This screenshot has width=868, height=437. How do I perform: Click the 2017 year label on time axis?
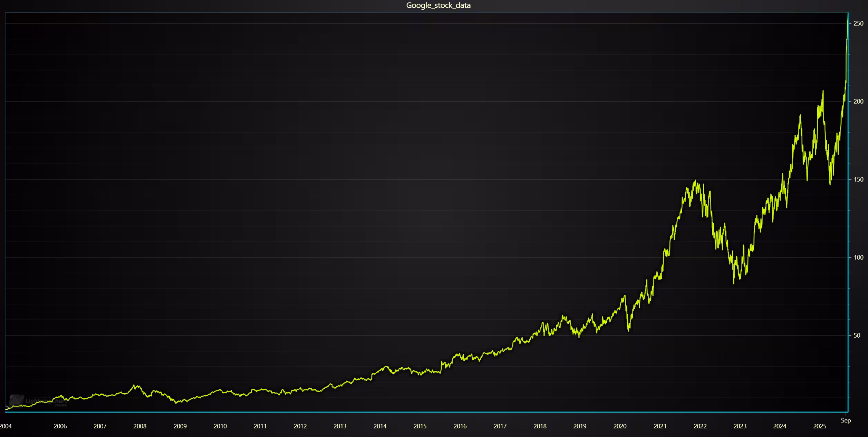[x=500, y=426]
